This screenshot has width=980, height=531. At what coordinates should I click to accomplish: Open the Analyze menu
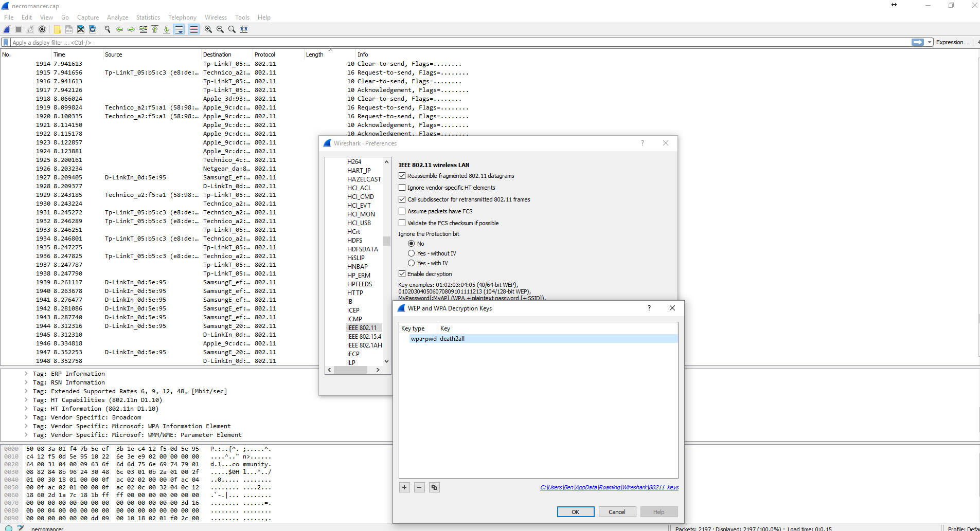[117, 17]
